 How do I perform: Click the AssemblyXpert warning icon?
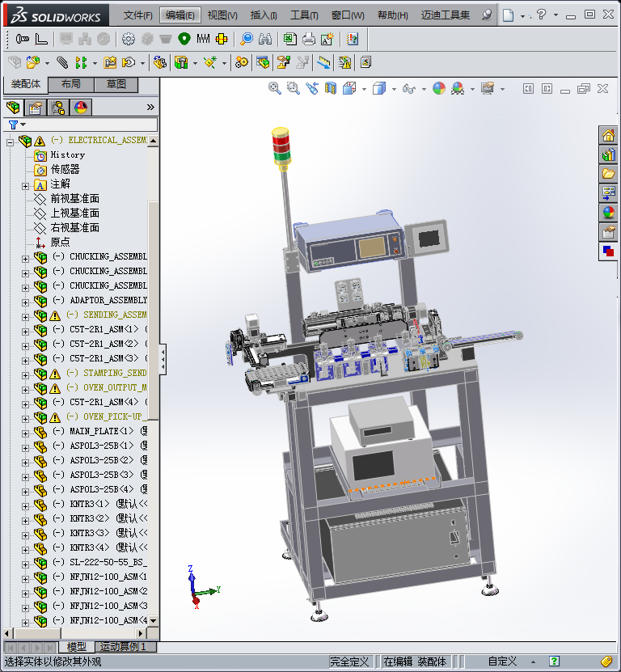[x=344, y=62]
